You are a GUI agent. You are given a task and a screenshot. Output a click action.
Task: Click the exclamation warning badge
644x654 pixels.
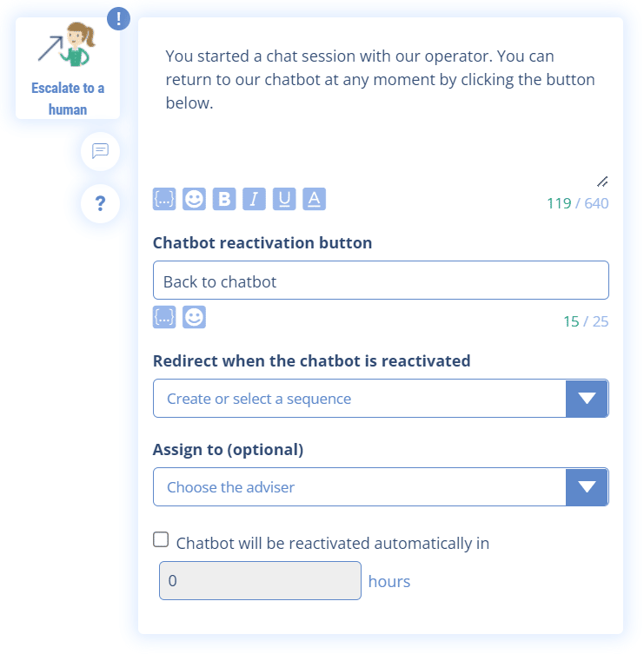[118, 19]
